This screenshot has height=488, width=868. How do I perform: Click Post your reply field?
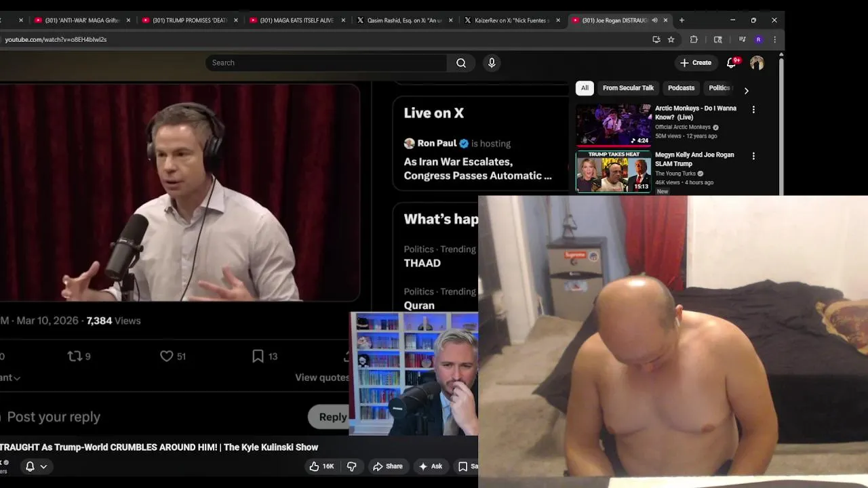coord(54,417)
